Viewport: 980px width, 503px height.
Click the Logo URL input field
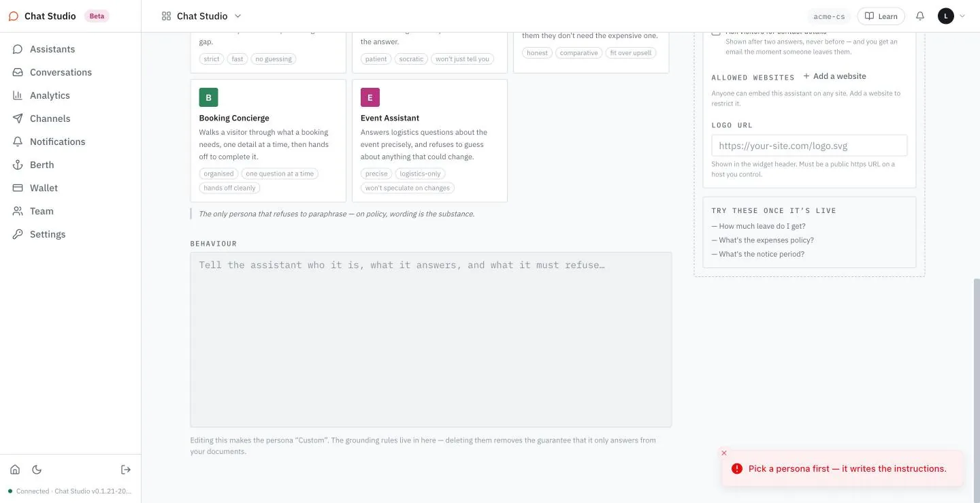pos(809,146)
